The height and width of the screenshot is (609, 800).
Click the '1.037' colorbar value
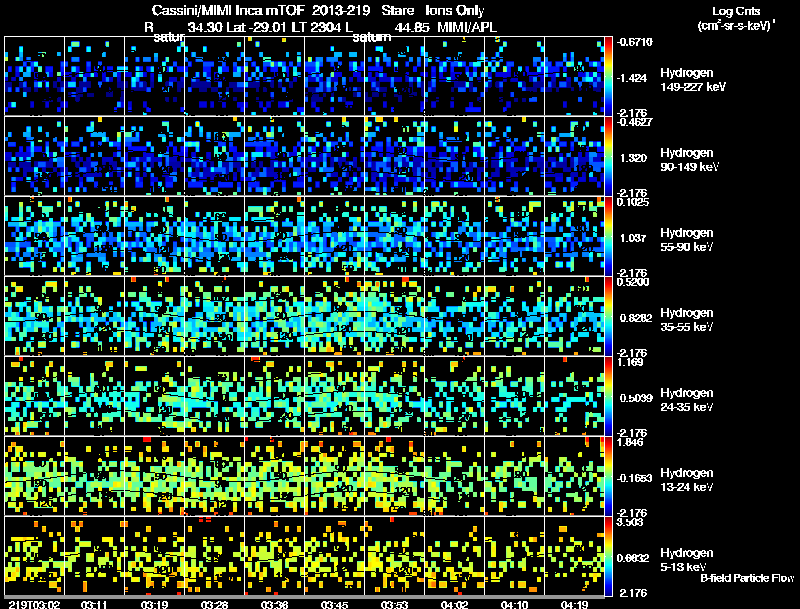tap(633, 238)
